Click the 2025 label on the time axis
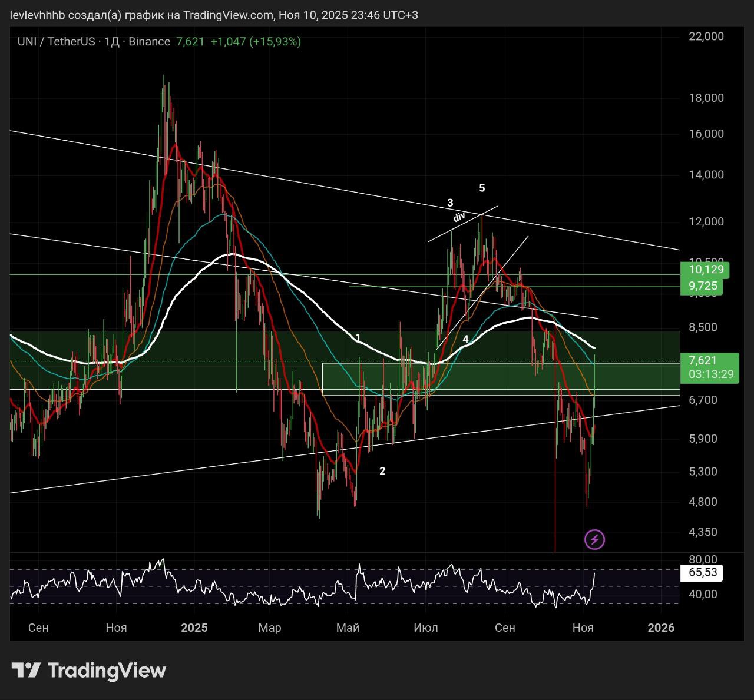 pos(194,628)
